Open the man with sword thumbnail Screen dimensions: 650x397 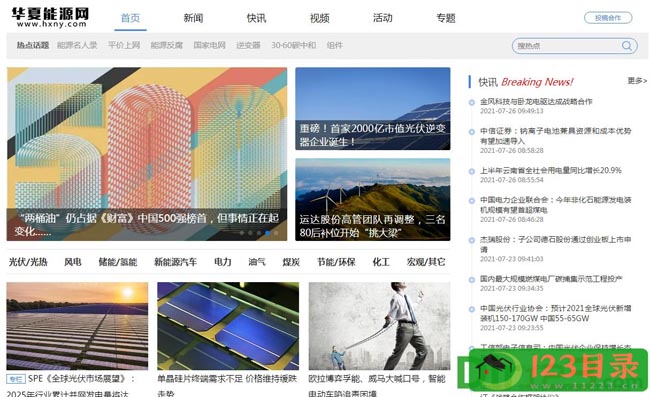point(379,326)
